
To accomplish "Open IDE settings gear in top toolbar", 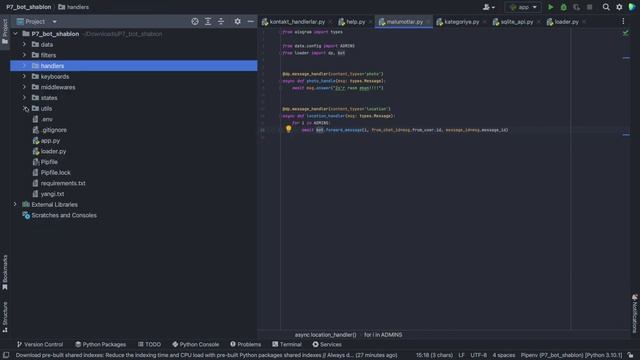I will (619, 7).
